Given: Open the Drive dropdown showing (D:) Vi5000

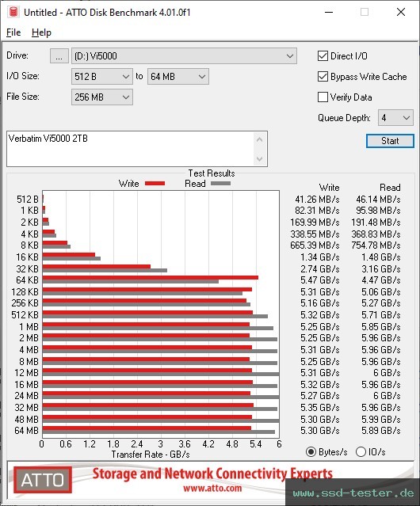Looking at the screenshot, I should (x=184, y=56).
